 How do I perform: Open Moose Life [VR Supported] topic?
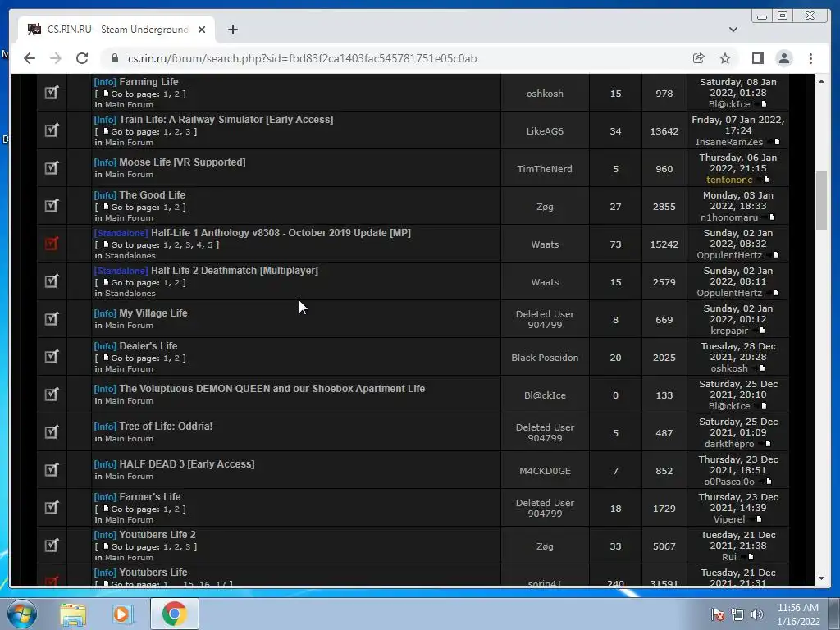coord(182,162)
